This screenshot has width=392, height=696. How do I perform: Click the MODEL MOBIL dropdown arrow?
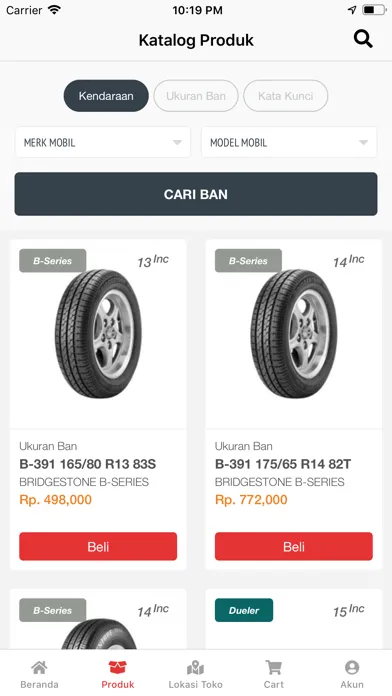tap(364, 142)
